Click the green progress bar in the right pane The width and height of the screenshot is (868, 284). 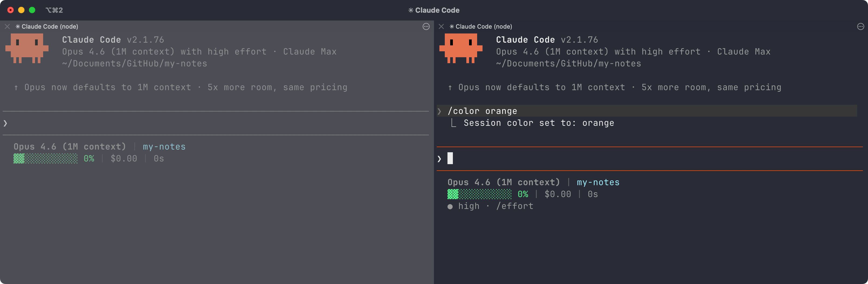click(x=478, y=194)
